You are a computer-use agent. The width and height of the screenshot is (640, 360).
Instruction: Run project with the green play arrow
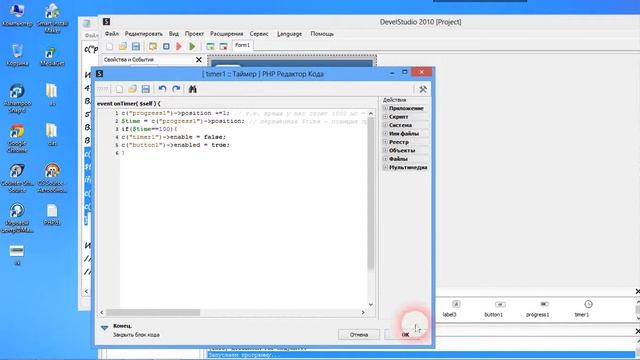click(x=192, y=47)
